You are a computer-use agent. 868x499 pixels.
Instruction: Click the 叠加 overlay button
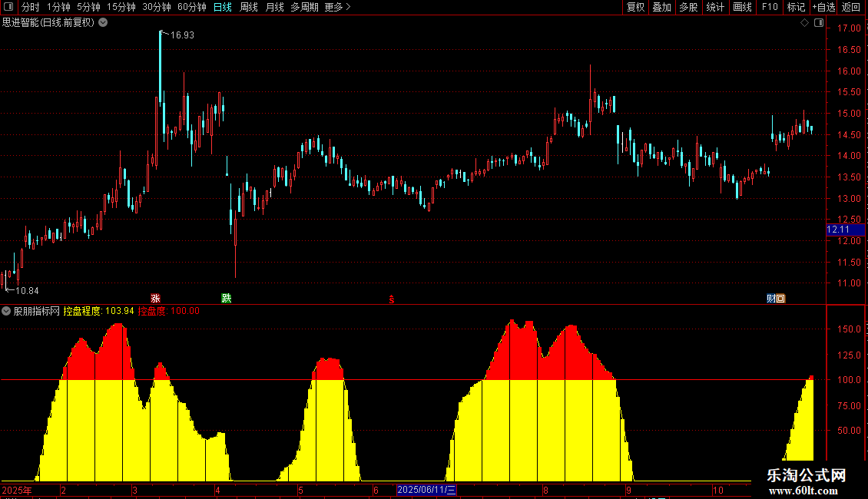(x=662, y=7)
